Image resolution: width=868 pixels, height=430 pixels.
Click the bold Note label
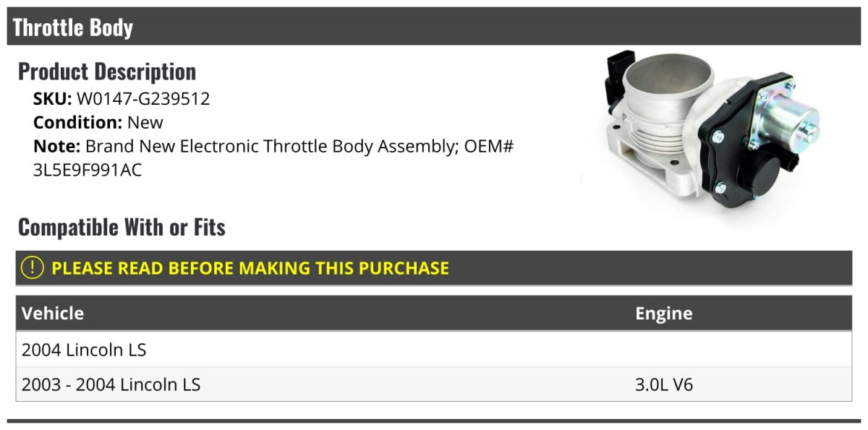(56, 146)
